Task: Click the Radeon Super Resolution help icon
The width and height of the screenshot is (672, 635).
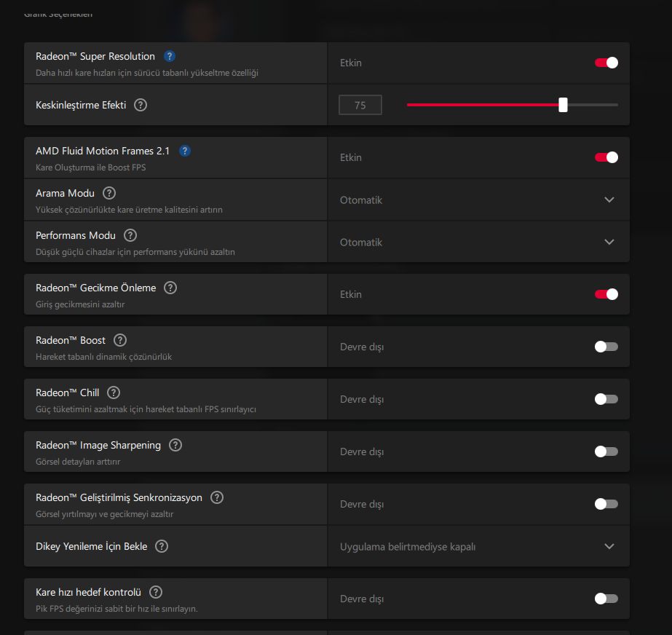Action: (170, 56)
